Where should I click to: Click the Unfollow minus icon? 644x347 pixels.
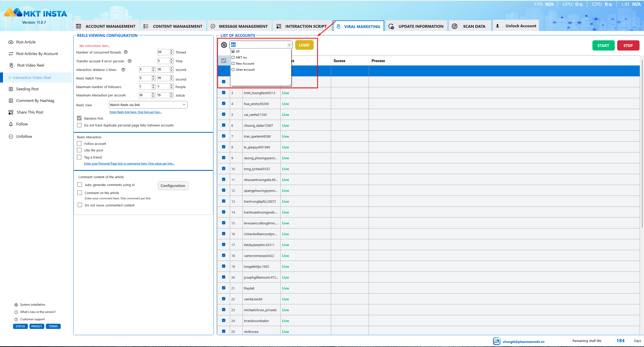(11, 137)
